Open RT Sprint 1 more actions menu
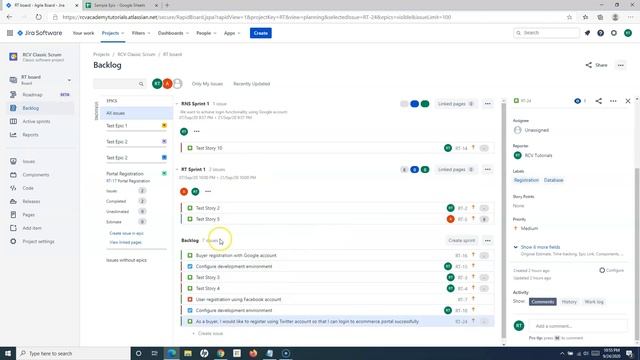Viewport: 640px width, 360px height. pyautogui.click(x=487, y=169)
